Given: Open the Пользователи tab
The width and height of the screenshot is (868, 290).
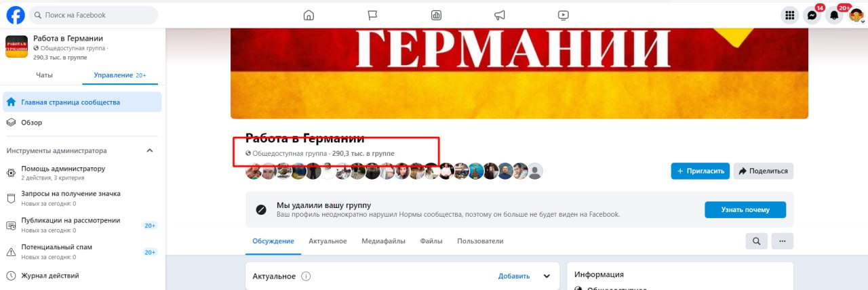Looking at the screenshot, I should [x=480, y=241].
